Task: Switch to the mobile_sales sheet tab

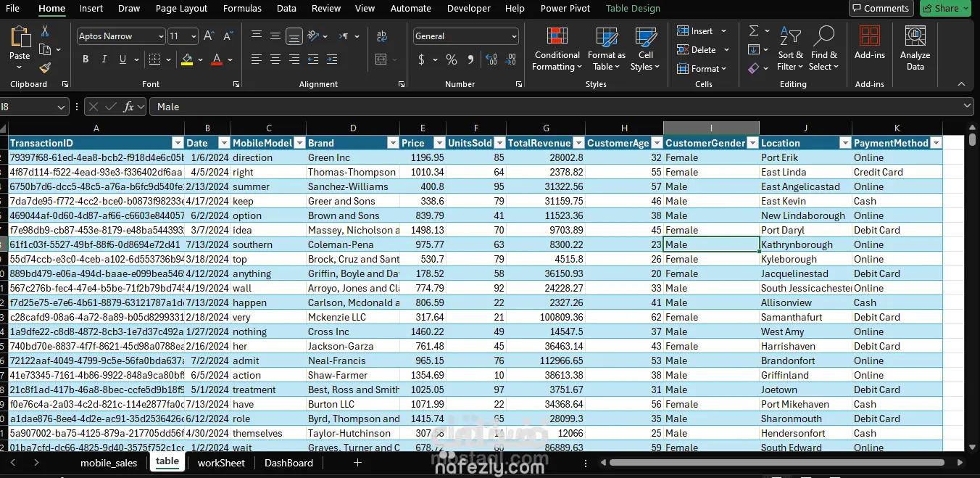Action: [109, 463]
